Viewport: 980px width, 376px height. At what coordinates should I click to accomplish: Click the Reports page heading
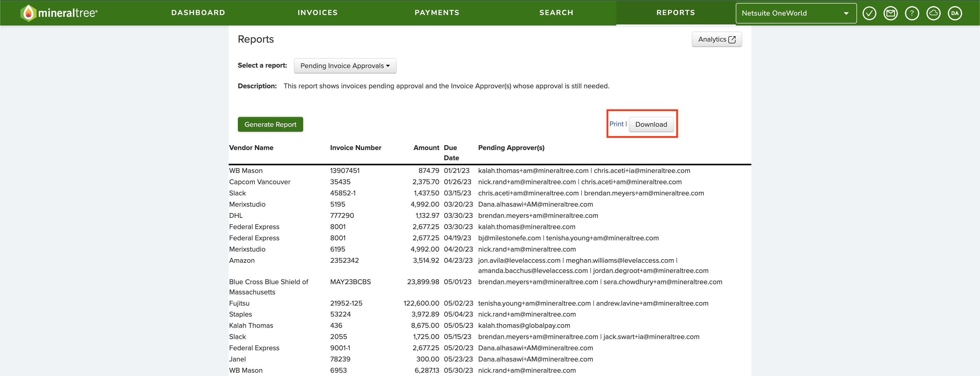coord(256,39)
